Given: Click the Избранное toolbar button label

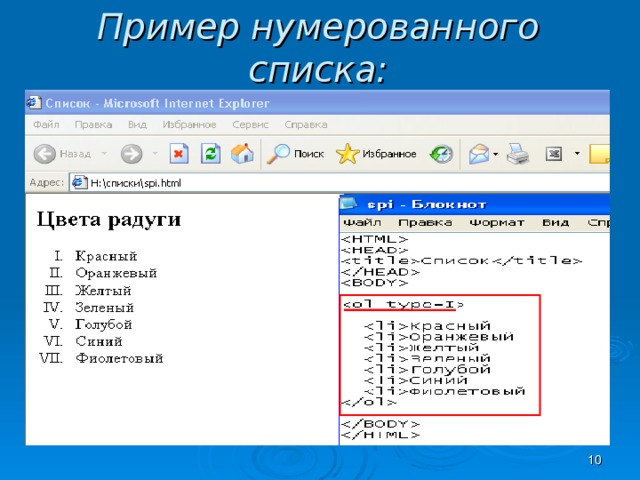Looking at the screenshot, I should [389, 154].
